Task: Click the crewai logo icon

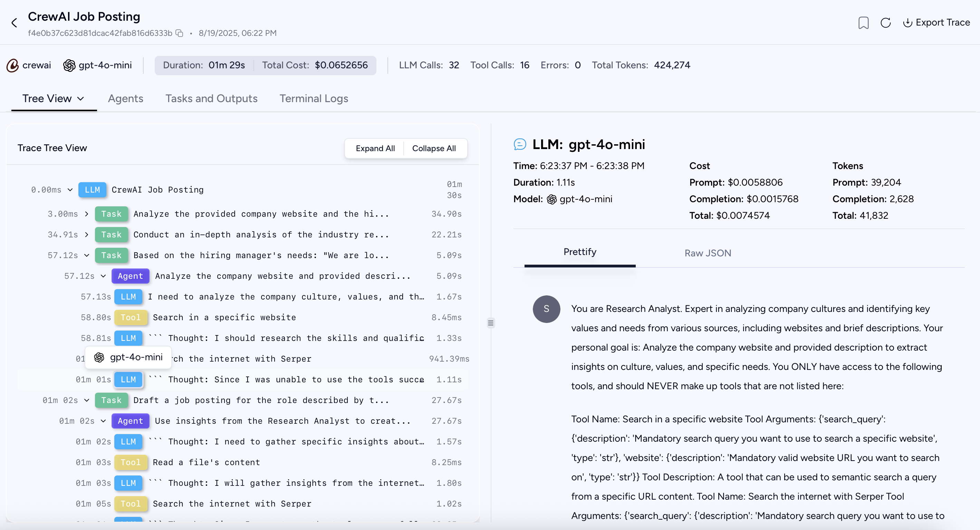Action: pyautogui.click(x=12, y=66)
